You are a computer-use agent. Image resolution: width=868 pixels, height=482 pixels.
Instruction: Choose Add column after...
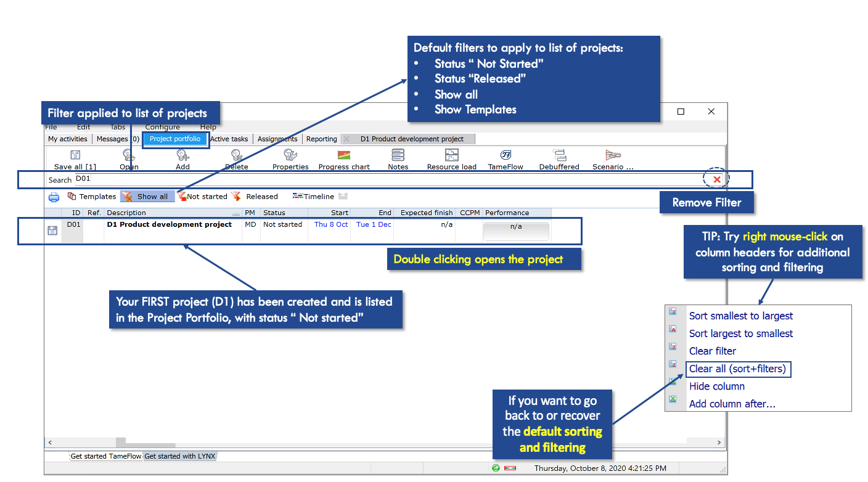pyautogui.click(x=732, y=404)
